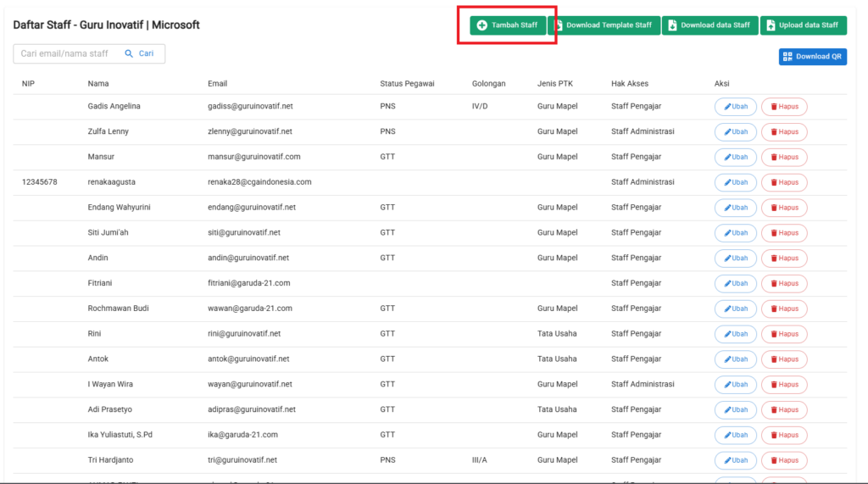Click the QR grid icon

(x=787, y=57)
